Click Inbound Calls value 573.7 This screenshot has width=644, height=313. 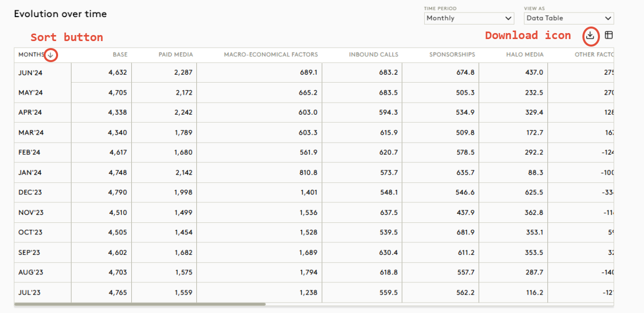click(389, 172)
